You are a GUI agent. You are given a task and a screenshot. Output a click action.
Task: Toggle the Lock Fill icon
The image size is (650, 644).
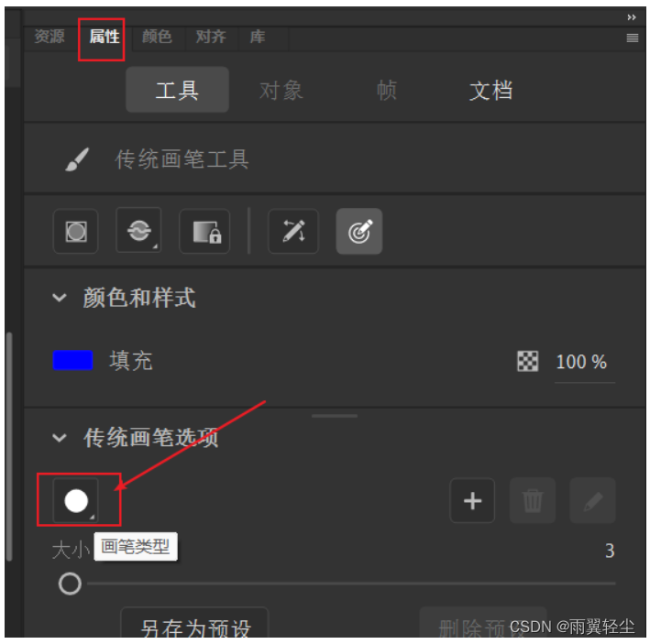point(204,231)
